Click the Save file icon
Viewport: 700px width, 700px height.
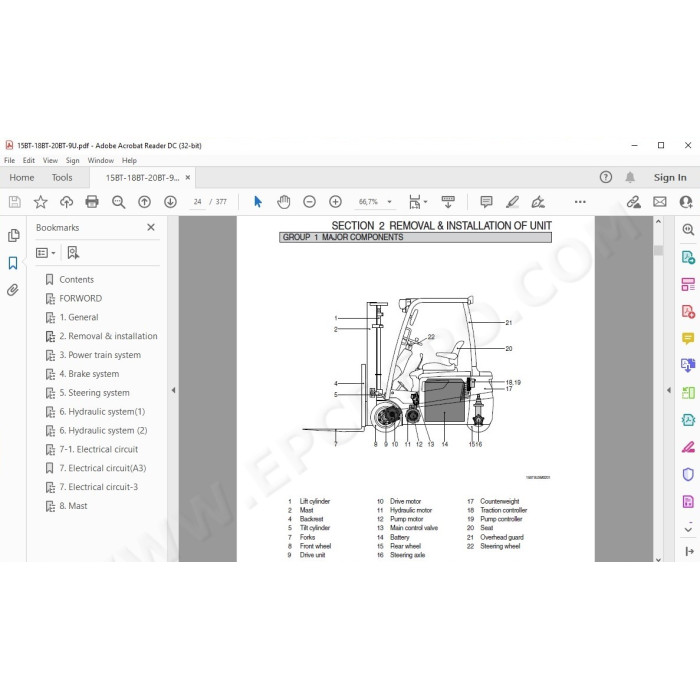15,202
